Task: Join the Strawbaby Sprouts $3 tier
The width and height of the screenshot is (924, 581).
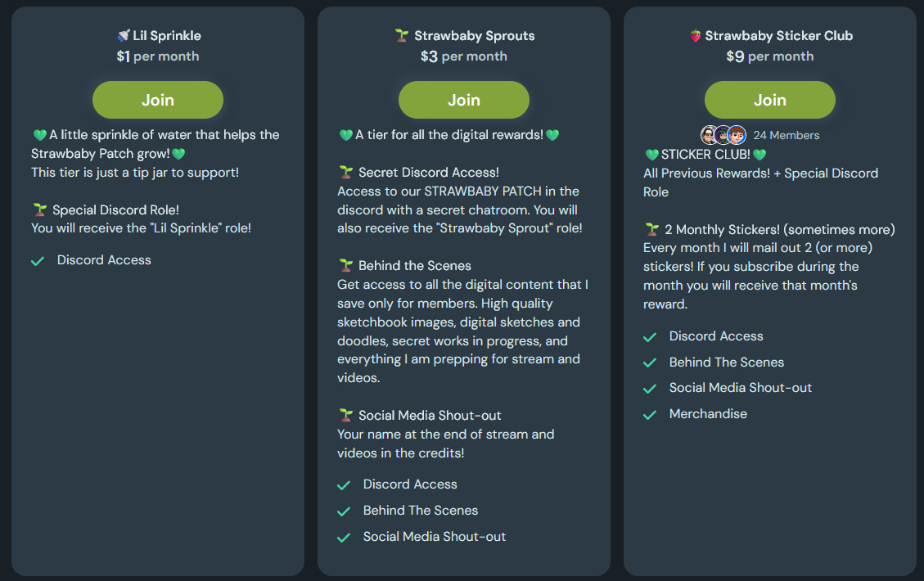Action: [464, 100]
